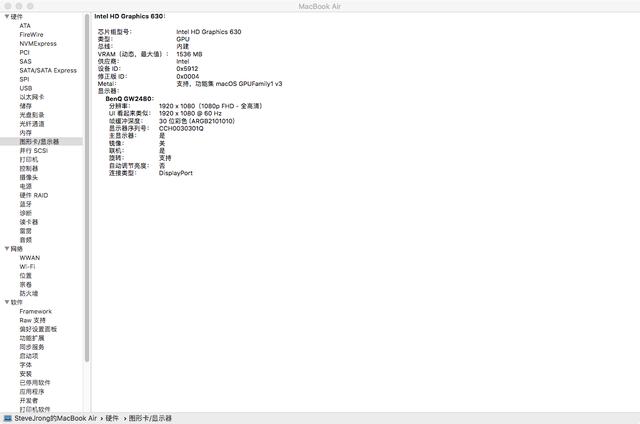Select SAS in the hardware list

click(x=25, y=61)
